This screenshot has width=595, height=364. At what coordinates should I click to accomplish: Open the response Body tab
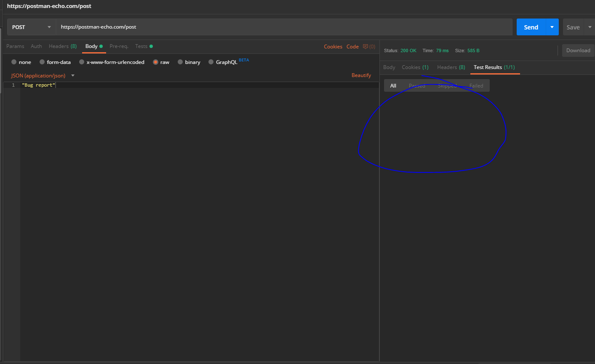coord(389,67)
